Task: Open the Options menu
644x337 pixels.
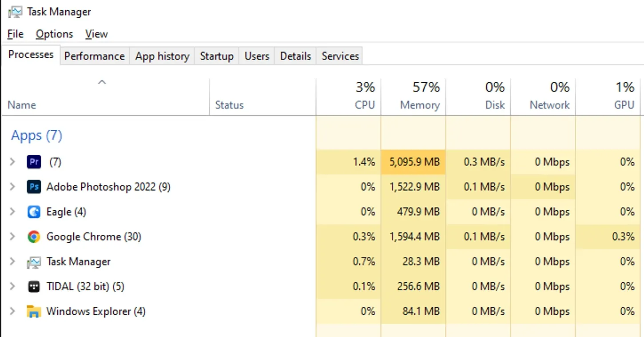Action: tap(55, 34)
